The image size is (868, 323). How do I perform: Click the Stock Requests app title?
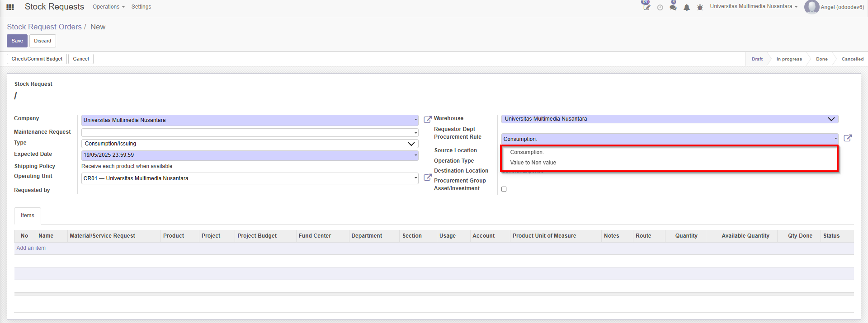coord(54,7)
